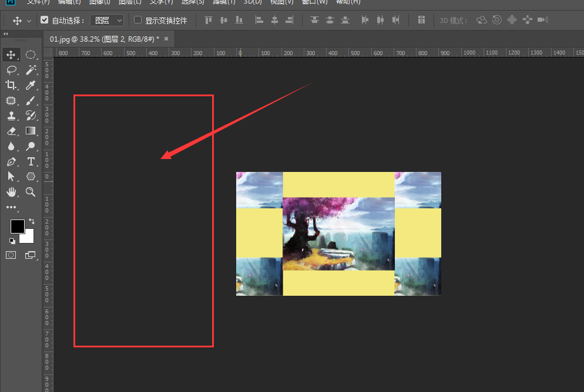Open the 自动选择 target dropdown showing 图层
Viewport: 584px width, 392px height.
click(106, 19)
